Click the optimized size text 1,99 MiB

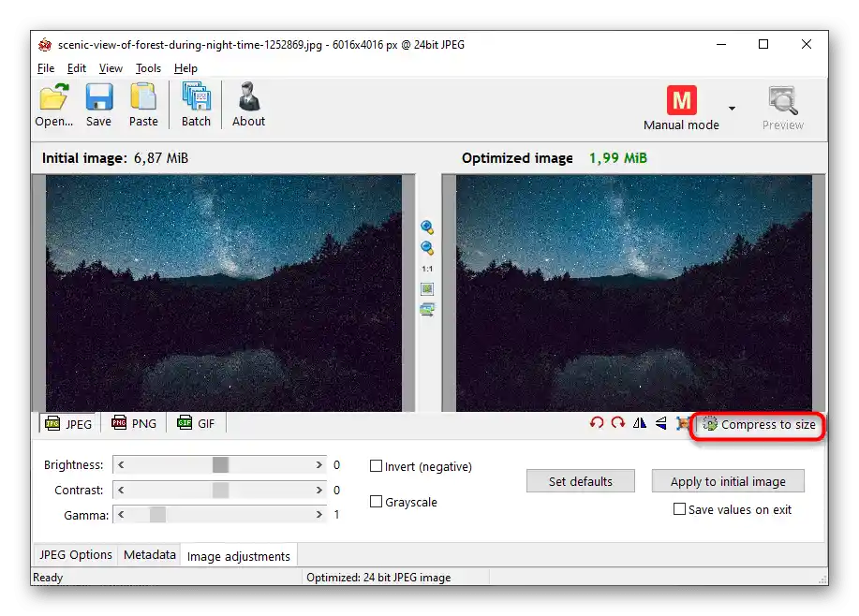coord(618,158)
